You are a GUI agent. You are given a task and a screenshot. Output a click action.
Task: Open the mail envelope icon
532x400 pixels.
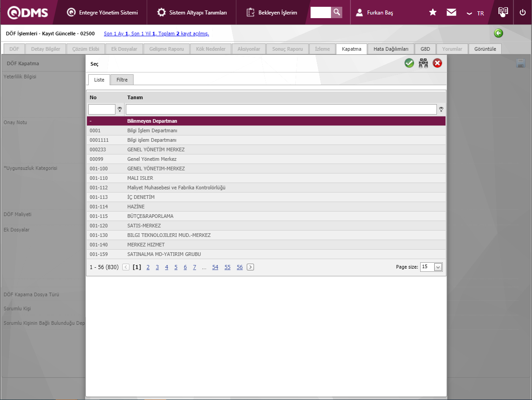[451, 12]
